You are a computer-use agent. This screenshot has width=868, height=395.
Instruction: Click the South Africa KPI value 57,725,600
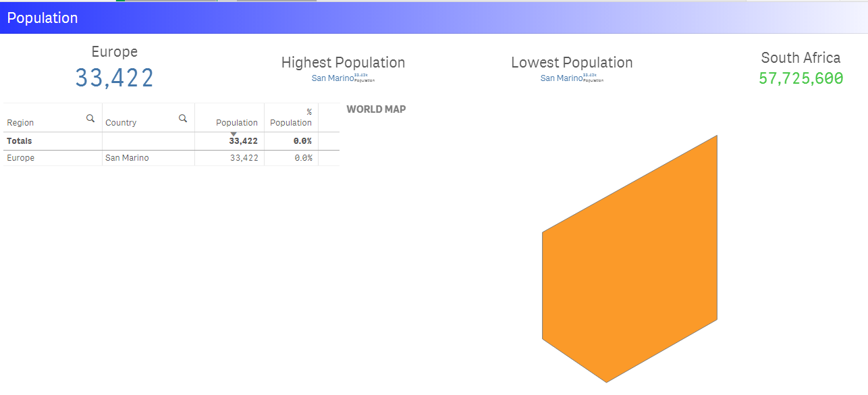coord(801,78)
